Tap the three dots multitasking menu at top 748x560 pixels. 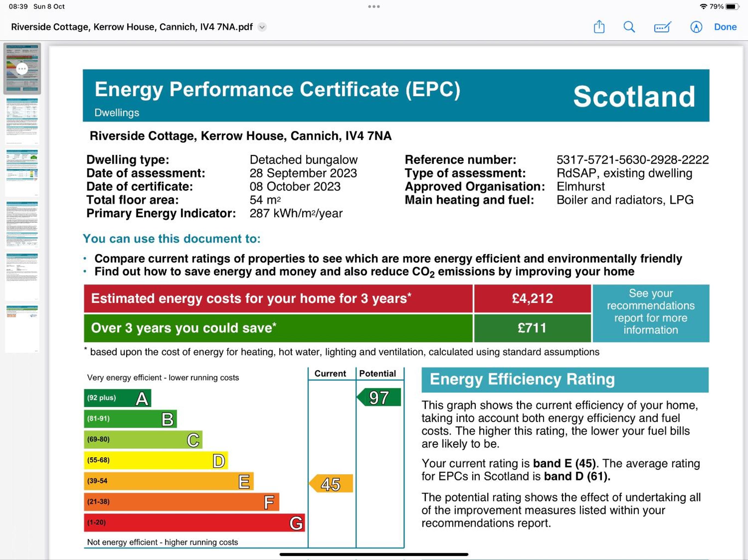tap(374, 6)
